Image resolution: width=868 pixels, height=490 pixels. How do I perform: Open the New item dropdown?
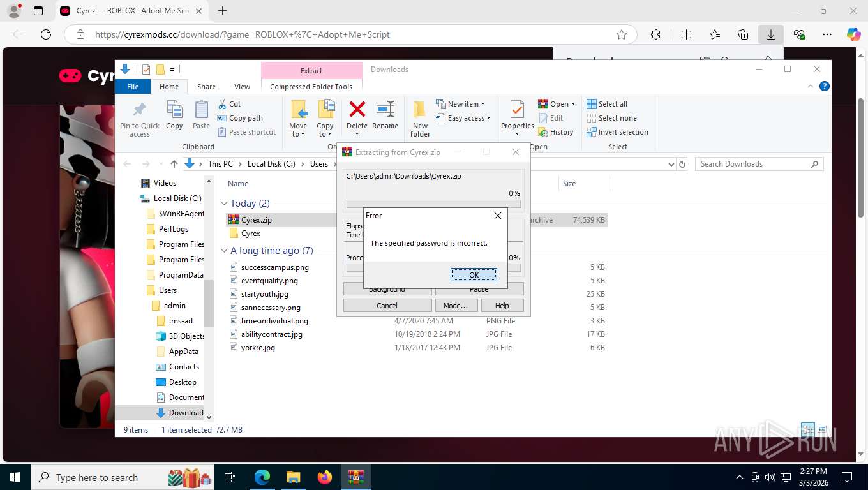pos(460,104)
